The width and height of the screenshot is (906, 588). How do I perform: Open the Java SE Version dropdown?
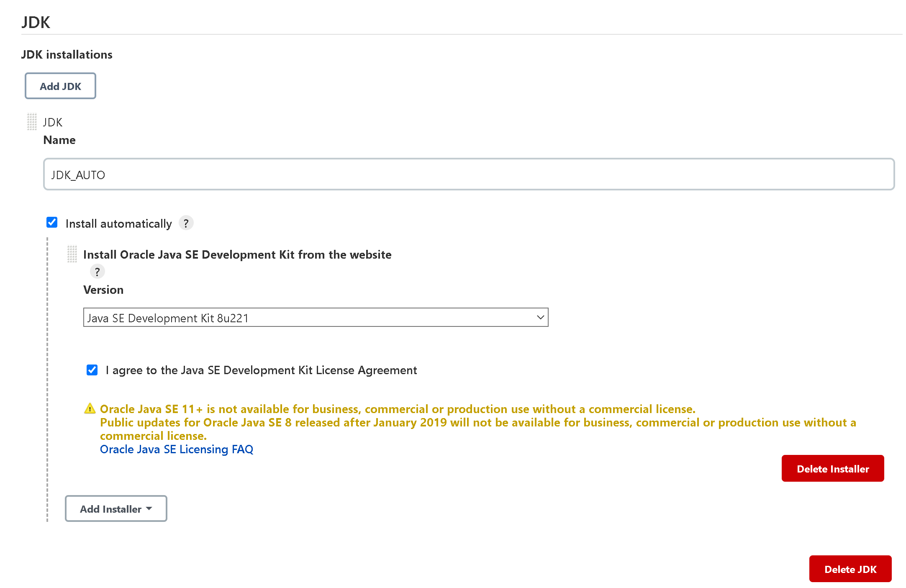point(316,318)
